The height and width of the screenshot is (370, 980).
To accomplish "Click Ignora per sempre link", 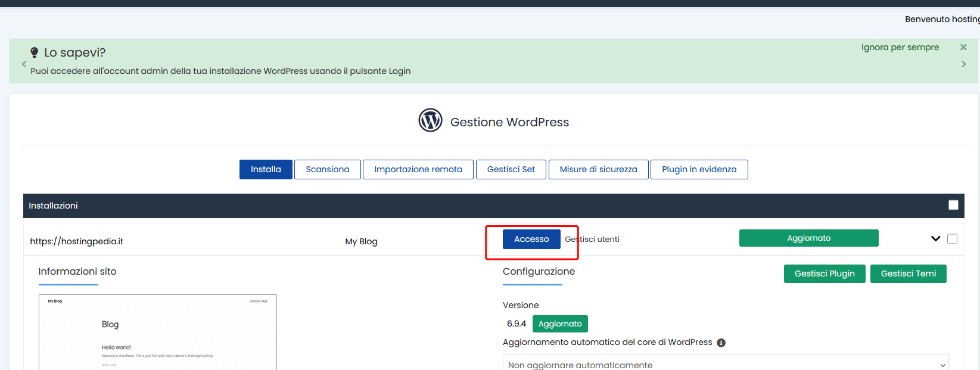I will [x=900, y=47].
